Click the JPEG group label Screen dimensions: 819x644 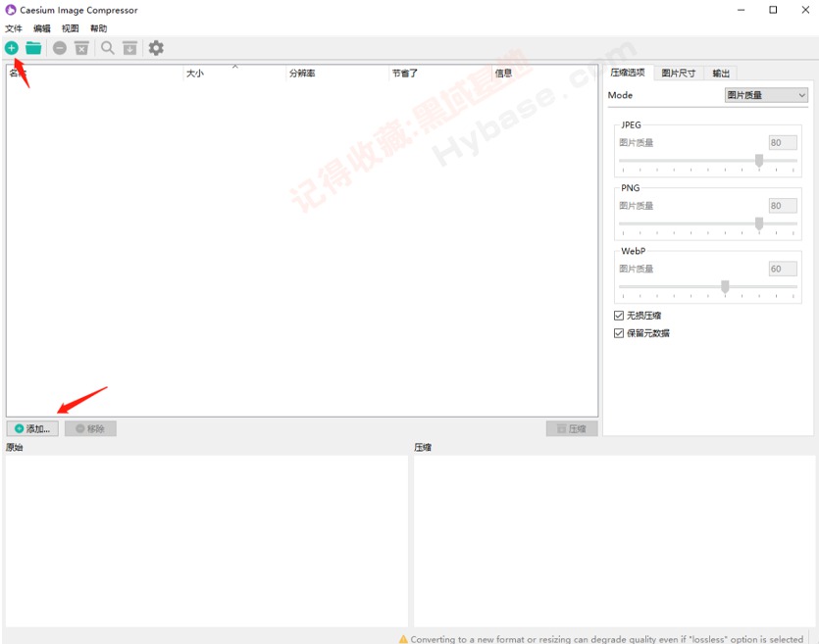(x=631, y=124)
